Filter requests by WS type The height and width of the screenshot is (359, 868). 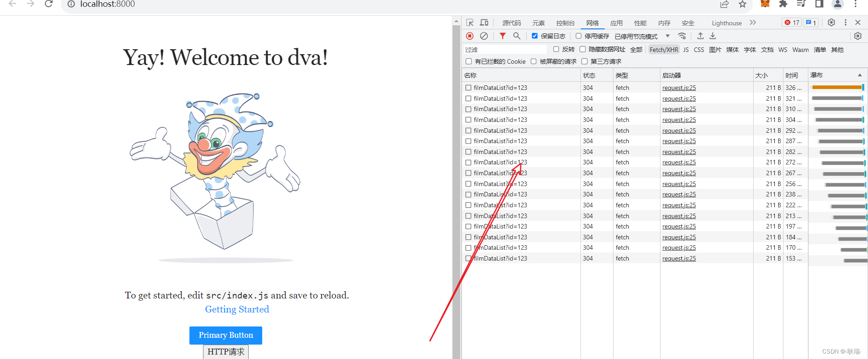tap(783, 50)
